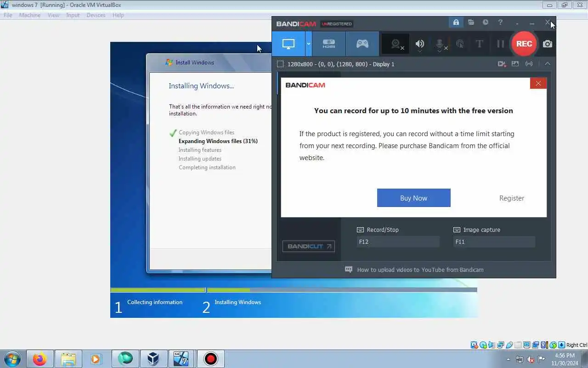The image size is (588, 368).
Task: Open the VirtualBox Devices menu
Action: point(96,15)
